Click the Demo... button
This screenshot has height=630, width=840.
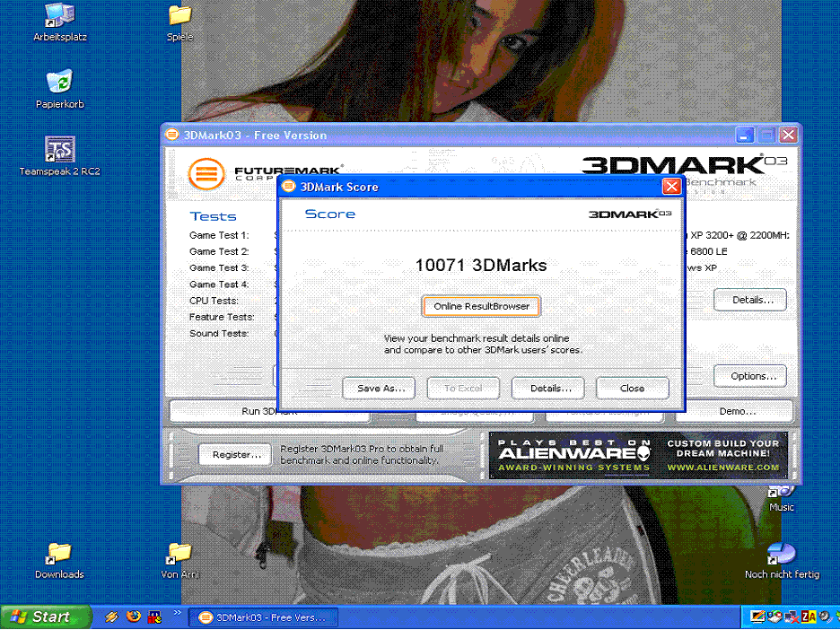[734, 411]
